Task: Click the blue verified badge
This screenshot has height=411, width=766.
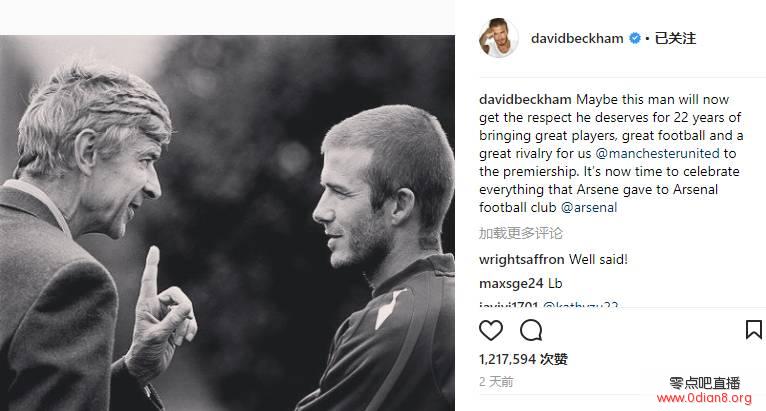Action: coord(635,38)
